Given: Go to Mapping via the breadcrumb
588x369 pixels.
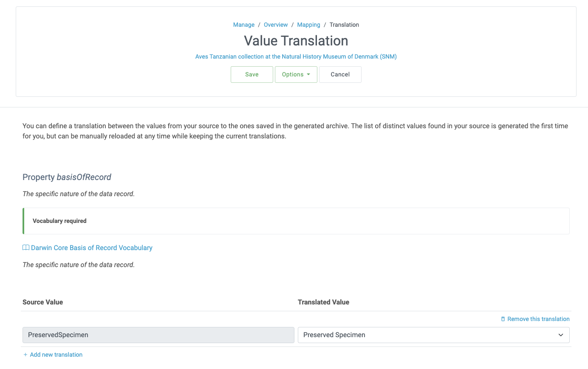Looking at the screenshot, I should pos(308,25).
